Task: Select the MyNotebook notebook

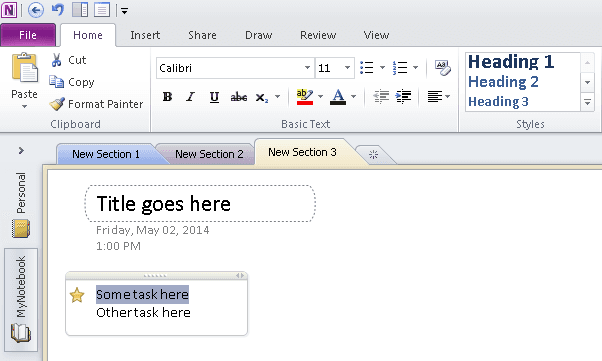Action: (21, 300)
